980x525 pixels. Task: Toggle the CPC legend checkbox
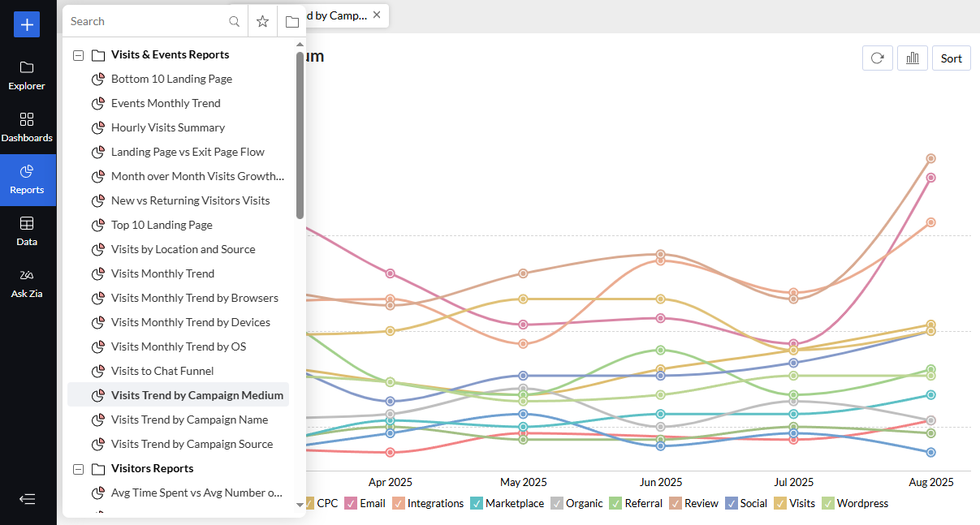pos(309,503)
